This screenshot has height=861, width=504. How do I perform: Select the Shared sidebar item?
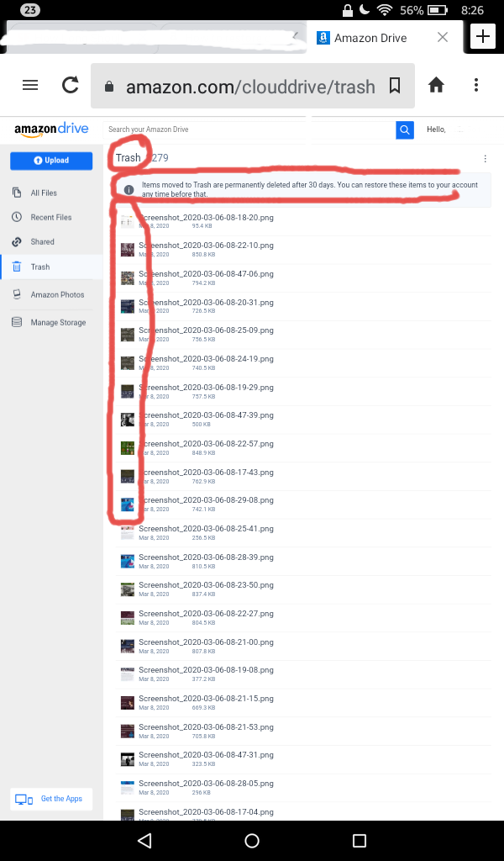tap(42, 241)
